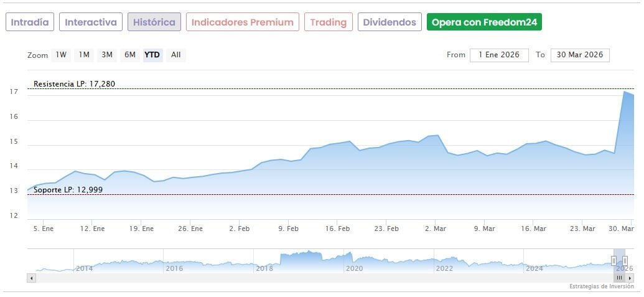Set zoom range to 1W
This screenshot has height=297, width=644.
(61, 55)
